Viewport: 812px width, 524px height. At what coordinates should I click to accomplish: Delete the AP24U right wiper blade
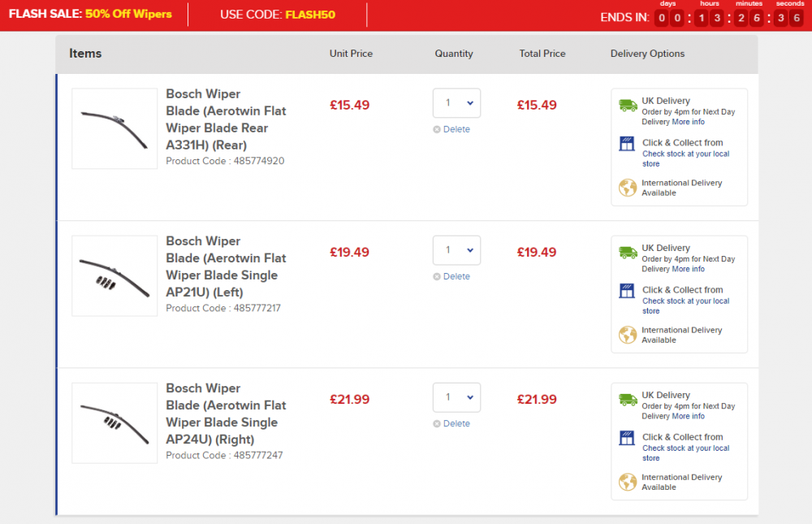coord(456,424)
